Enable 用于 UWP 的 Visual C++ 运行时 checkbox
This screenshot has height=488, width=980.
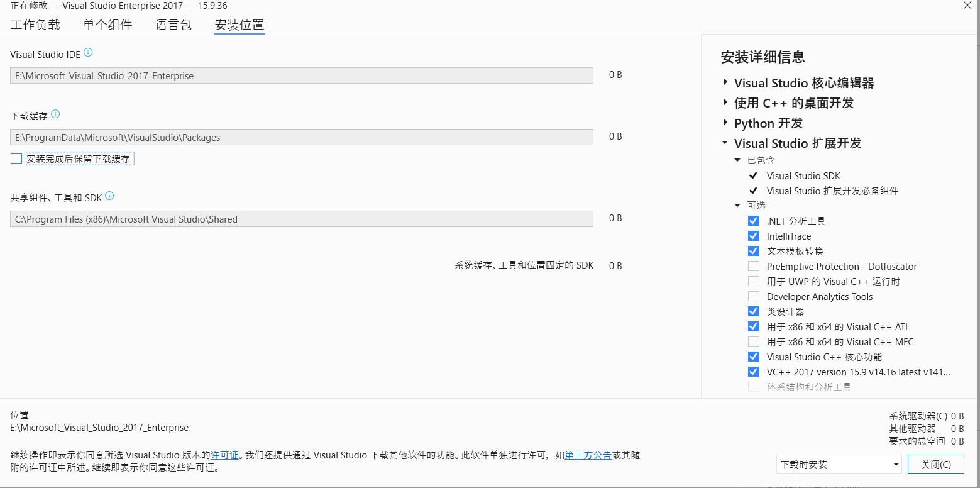pos(754,281)
